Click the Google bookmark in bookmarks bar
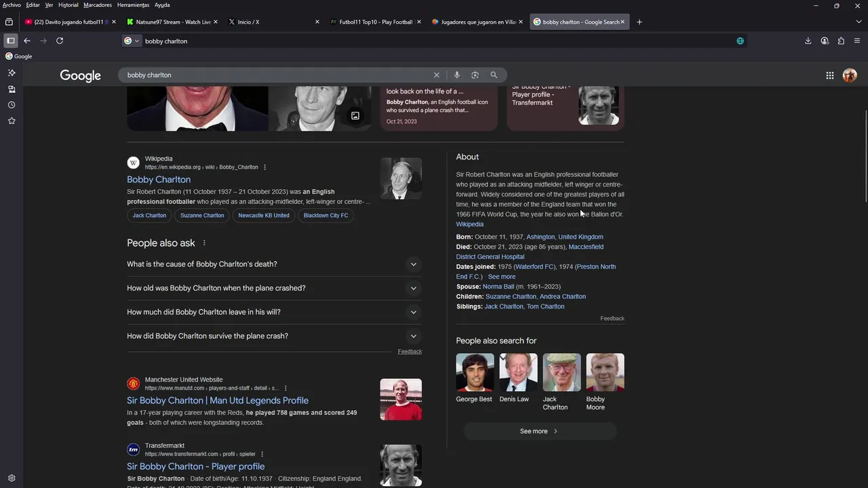 click(19, 56)
